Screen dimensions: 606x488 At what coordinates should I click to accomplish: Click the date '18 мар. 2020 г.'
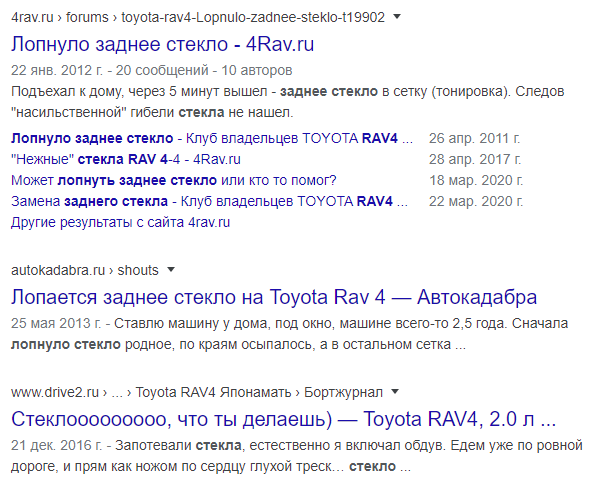coord(476,180)
